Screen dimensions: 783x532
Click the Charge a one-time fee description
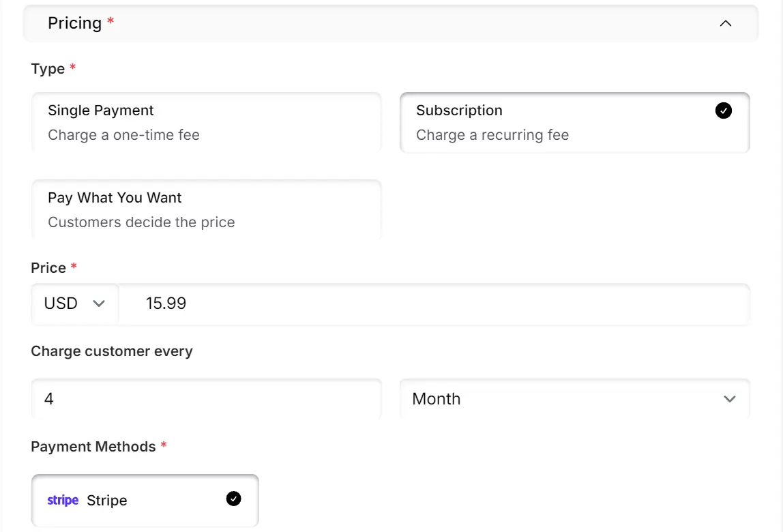pyautogui.click(x=123, y=135)
